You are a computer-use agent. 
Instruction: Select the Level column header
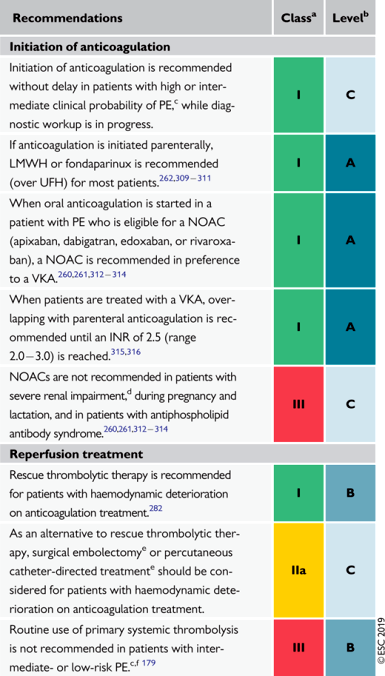[x=351, y=17]
